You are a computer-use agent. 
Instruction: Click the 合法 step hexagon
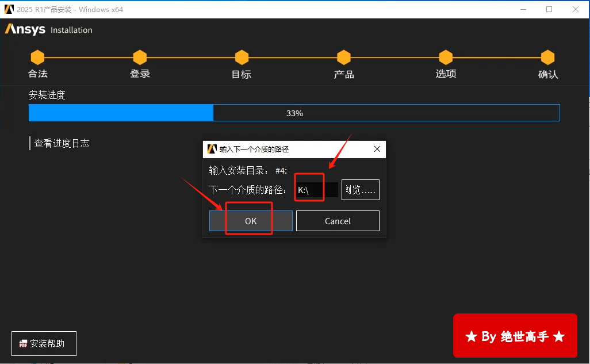(x=37, y=58)
